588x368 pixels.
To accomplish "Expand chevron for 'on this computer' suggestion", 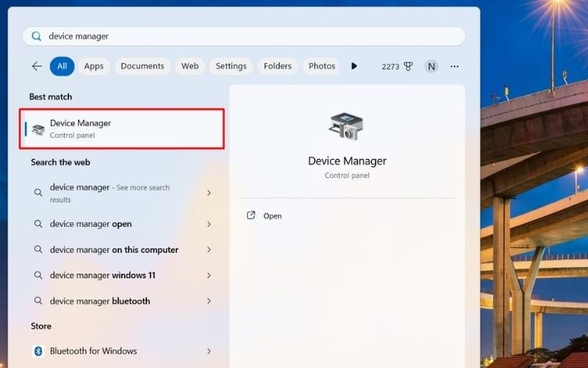I will pyautogui.click(x=209, y=250).
